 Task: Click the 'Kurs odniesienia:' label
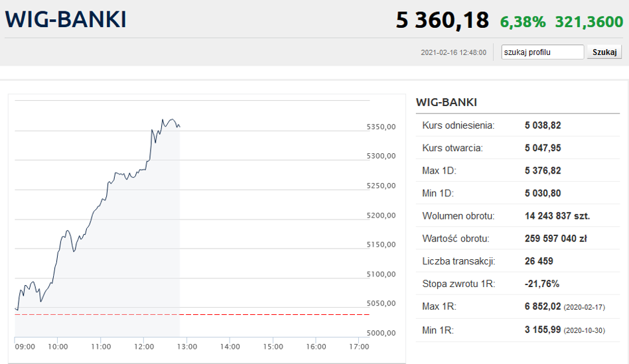click(x=458, y=125)
